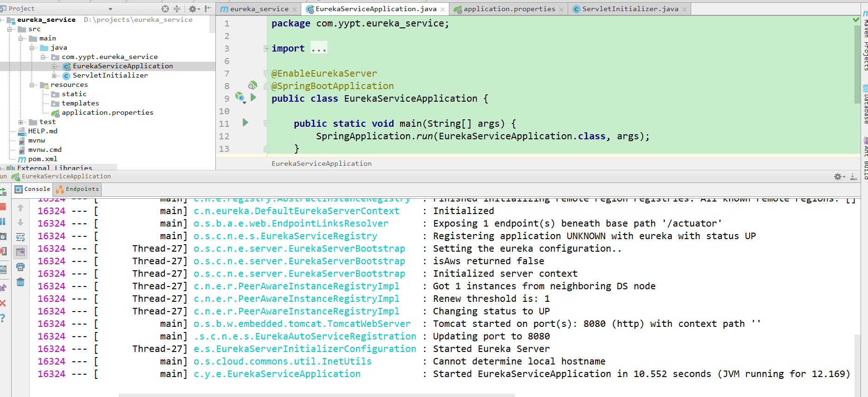This screenshot has height=397, width=868.
Task: Click Up the Stack Trace arrow
Action: pos(20,208)
